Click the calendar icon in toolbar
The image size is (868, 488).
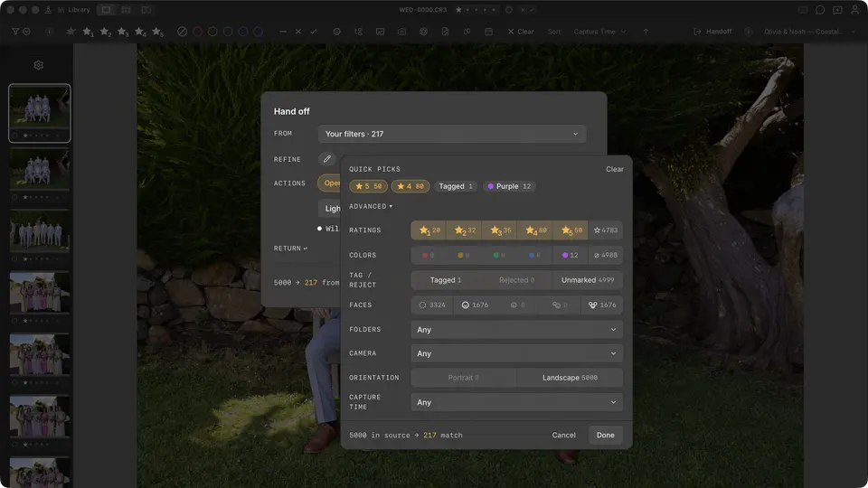(x=489, y=32)
